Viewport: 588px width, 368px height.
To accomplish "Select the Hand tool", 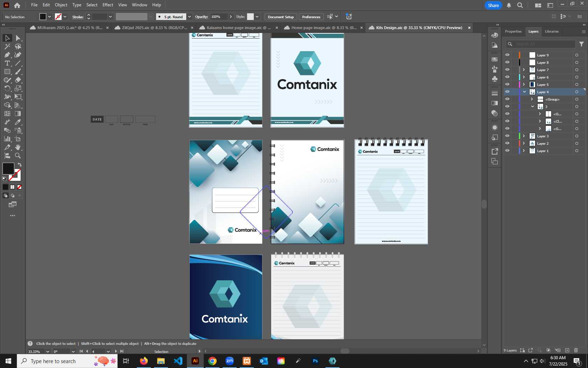I will coord(18,147).
